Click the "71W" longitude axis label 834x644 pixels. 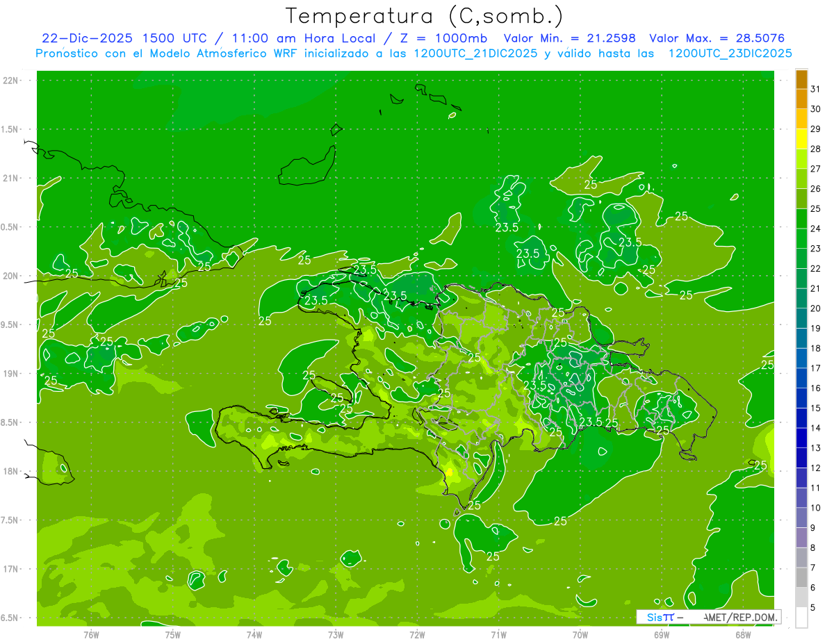pyautogui.click(x=498, y=635)
